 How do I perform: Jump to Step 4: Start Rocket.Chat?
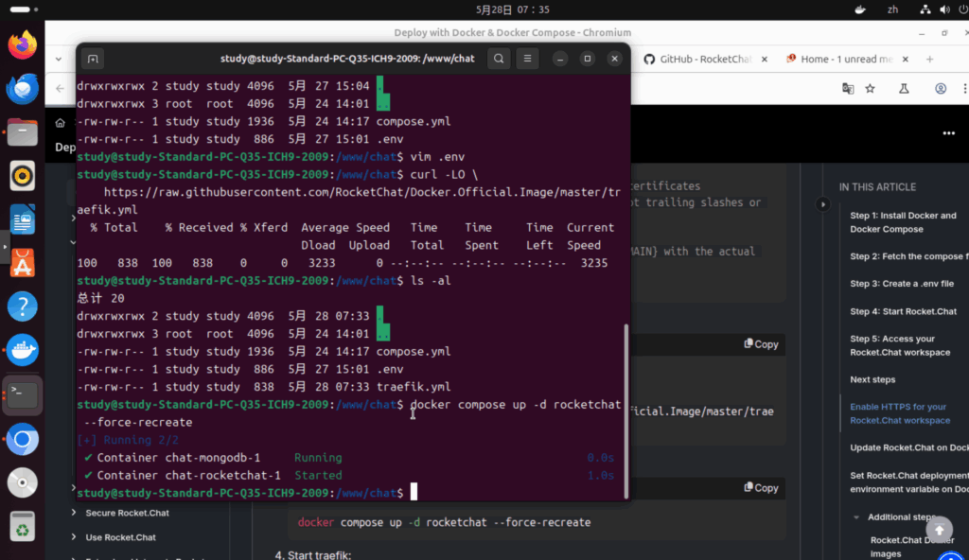[903, 311]
